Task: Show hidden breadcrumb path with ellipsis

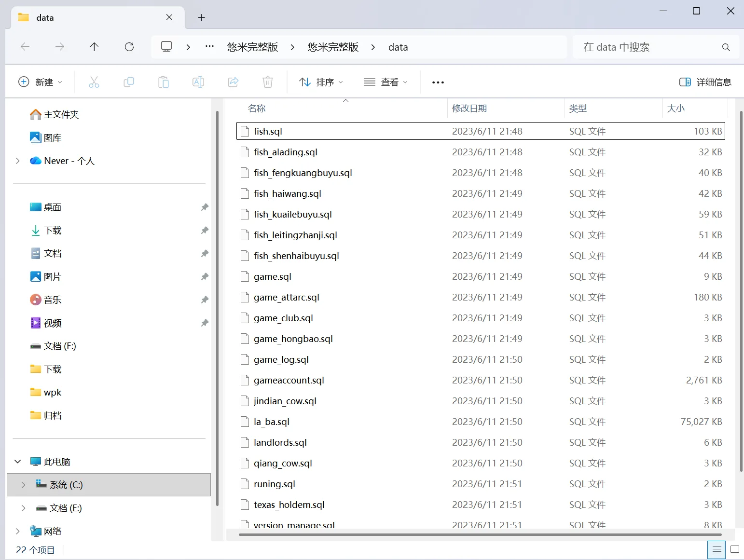Action: coord(209,47)
